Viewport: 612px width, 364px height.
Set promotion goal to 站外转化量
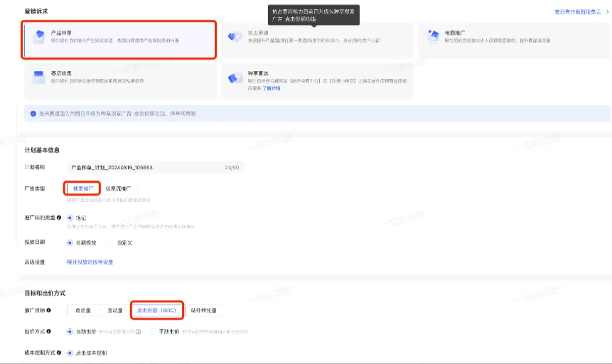point(204,310)
